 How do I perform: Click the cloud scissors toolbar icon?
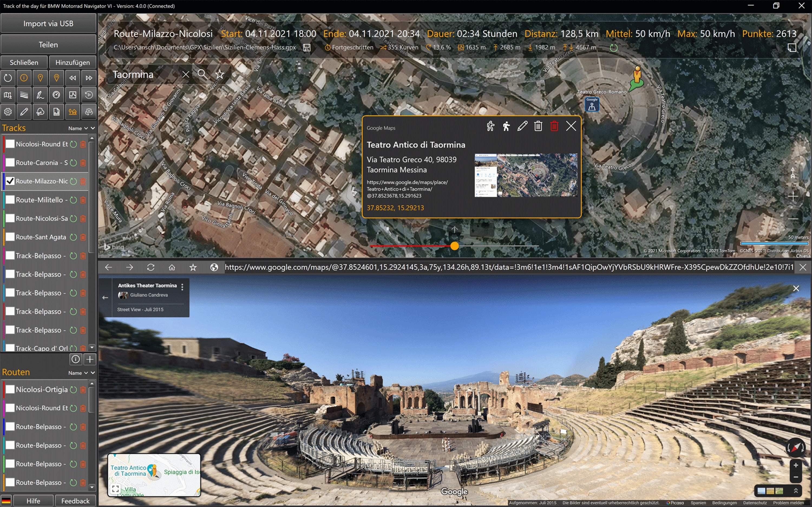pos(40,112)
